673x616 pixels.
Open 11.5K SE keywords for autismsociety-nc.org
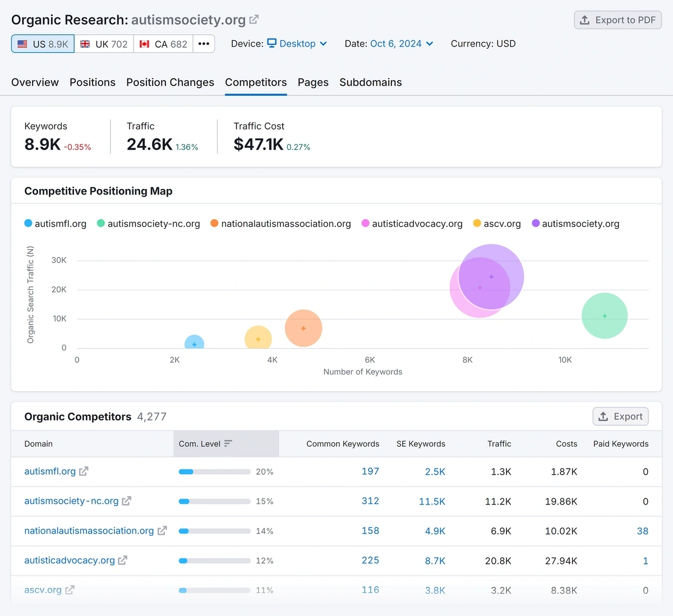click(x=432, y=502)
